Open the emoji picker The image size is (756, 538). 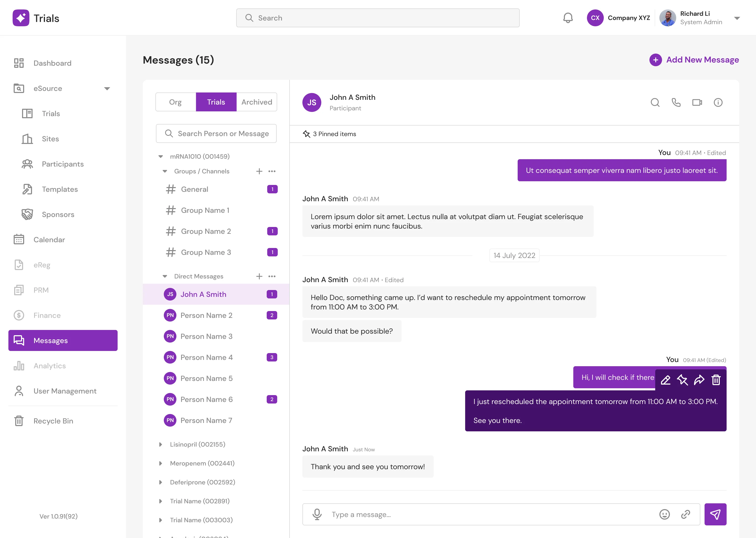point(664,514)
